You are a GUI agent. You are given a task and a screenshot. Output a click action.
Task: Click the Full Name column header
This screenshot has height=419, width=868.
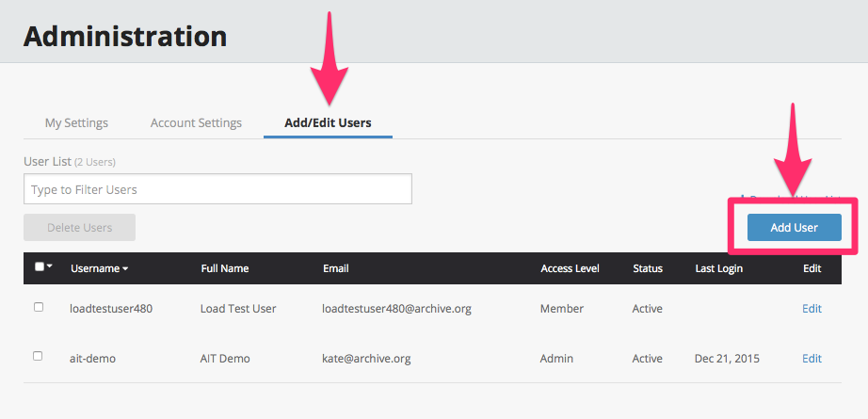pos(225,268)
